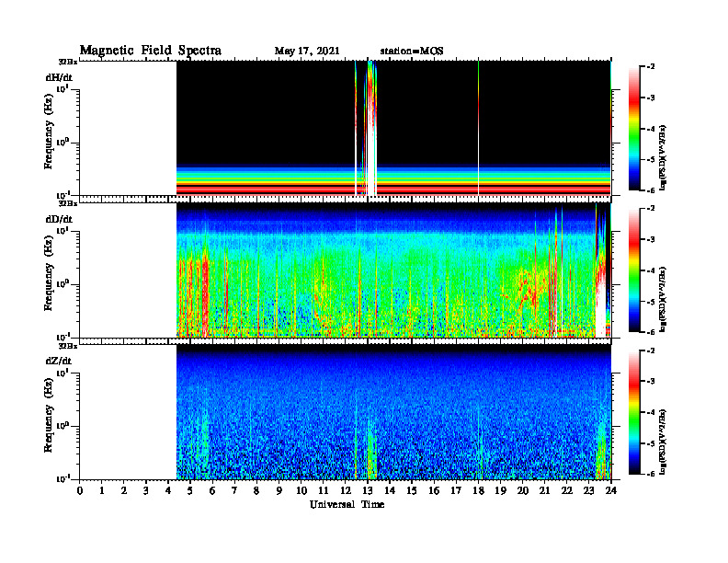Click the dD/dt spectrogram plot area

(x=393, y=270)
